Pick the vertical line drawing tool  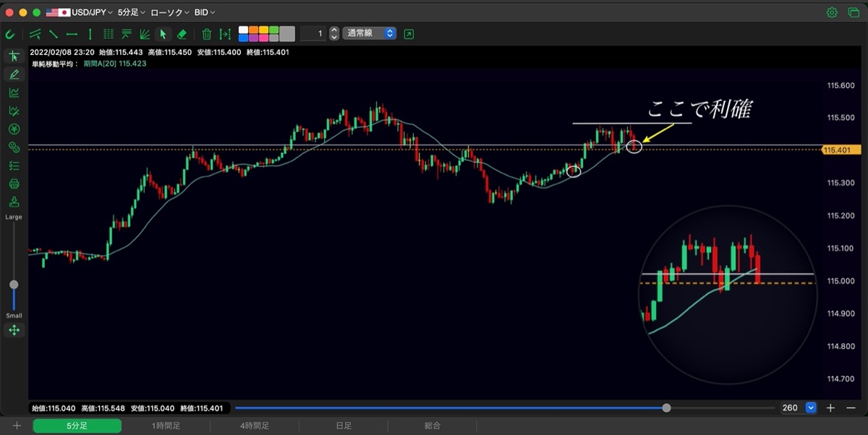(90, 34)
